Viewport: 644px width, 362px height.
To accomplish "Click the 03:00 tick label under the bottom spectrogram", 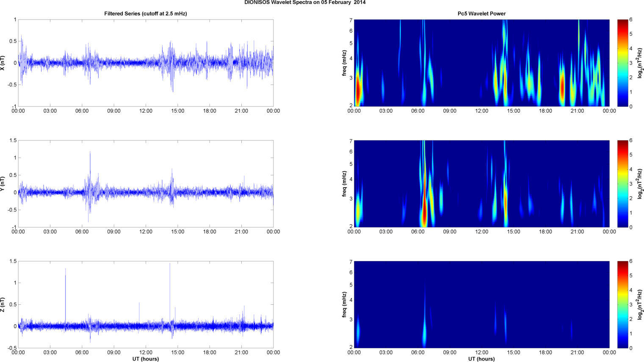I will point(386,353).
